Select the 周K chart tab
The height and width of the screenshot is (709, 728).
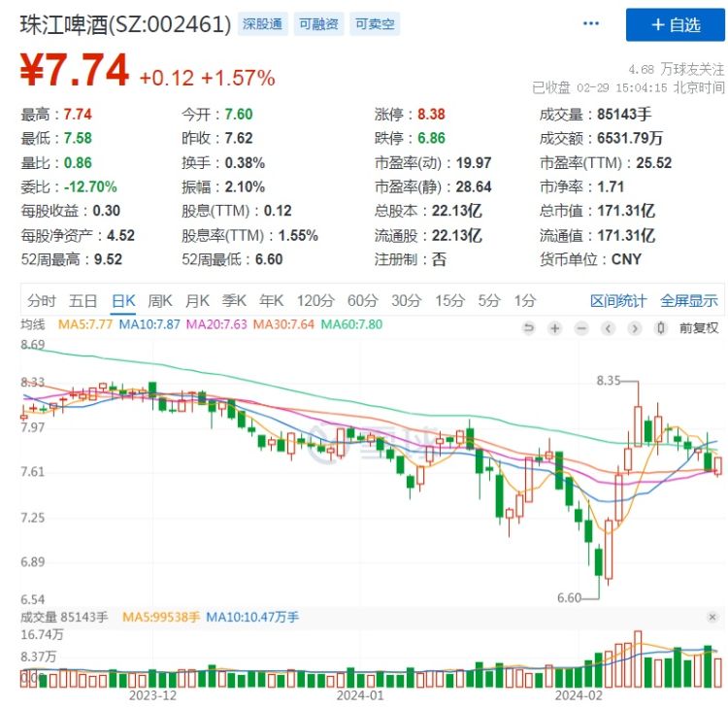click(160, 301)
